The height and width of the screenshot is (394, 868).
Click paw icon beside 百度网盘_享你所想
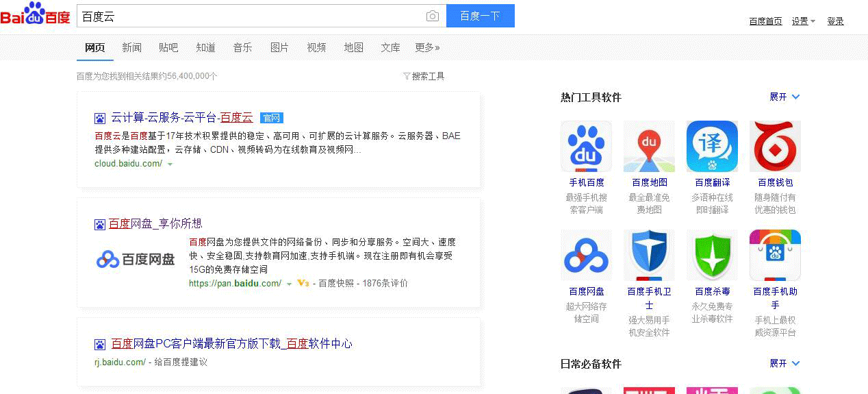click(x=100, y=224)
